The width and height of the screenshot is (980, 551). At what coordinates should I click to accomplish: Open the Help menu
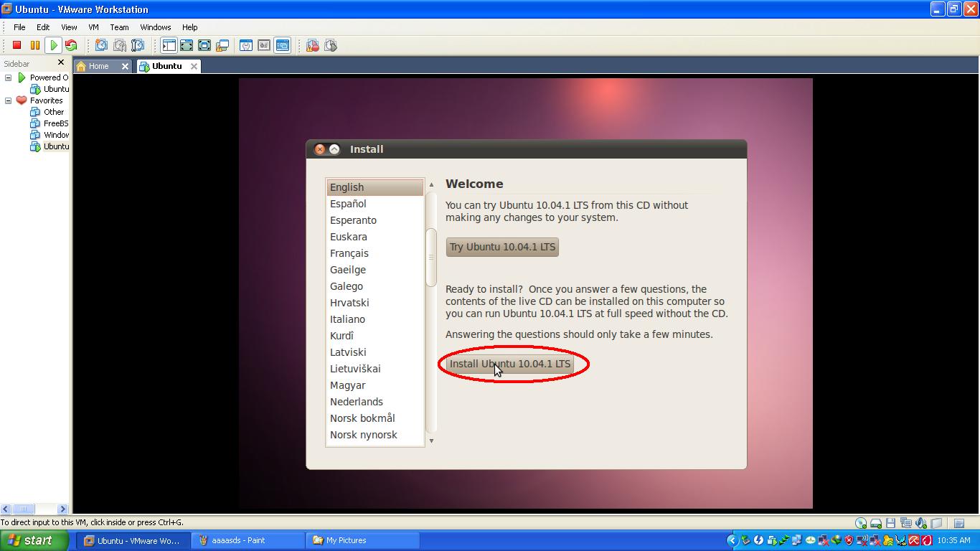click(x=189, y=27)
